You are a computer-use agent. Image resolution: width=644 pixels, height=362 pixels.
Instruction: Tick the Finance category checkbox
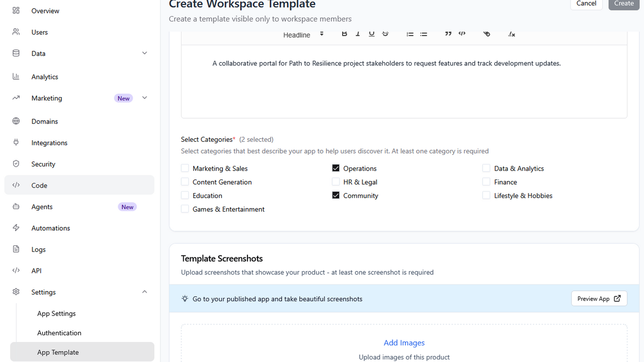point(486,182)
